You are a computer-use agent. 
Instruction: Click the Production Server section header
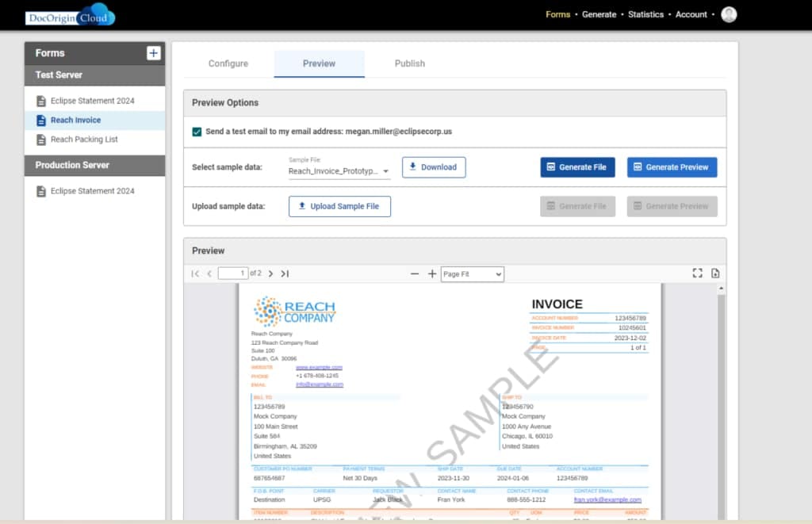(95, 165)
